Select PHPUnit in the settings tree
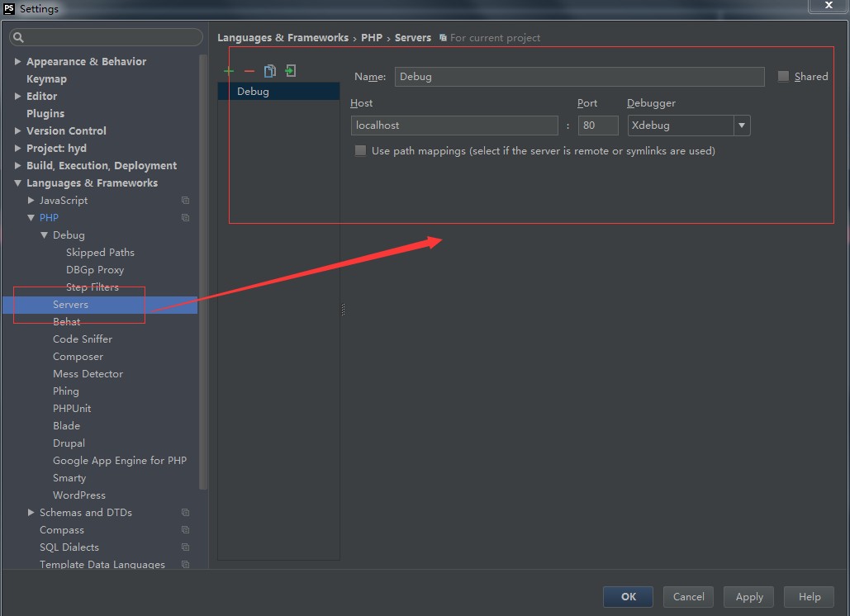 tap(72, 409)
